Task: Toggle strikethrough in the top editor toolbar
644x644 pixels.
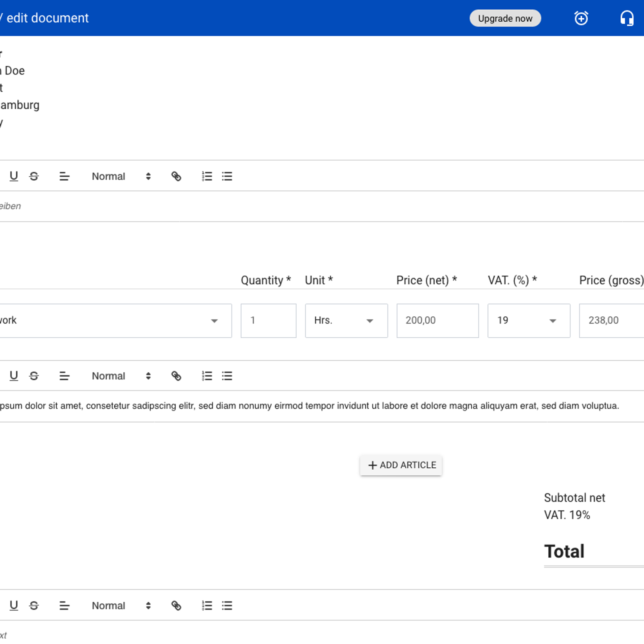Action: point(34,176)
